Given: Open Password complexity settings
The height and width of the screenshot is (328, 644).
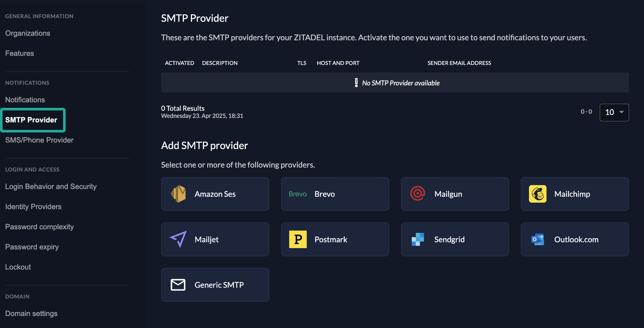Looking at the screenshot, I should [40, 227].
